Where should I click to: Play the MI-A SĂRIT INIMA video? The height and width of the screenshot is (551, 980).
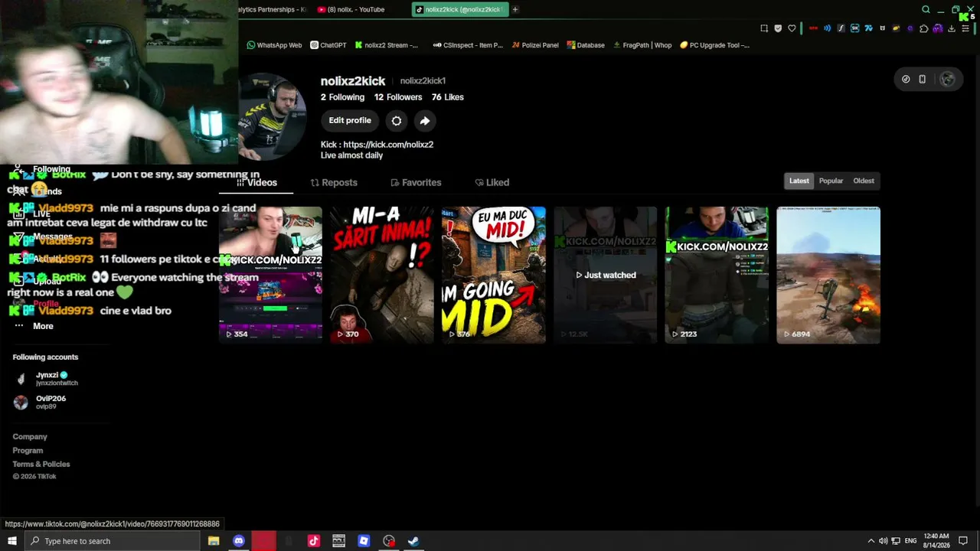[x=382, y=275]
